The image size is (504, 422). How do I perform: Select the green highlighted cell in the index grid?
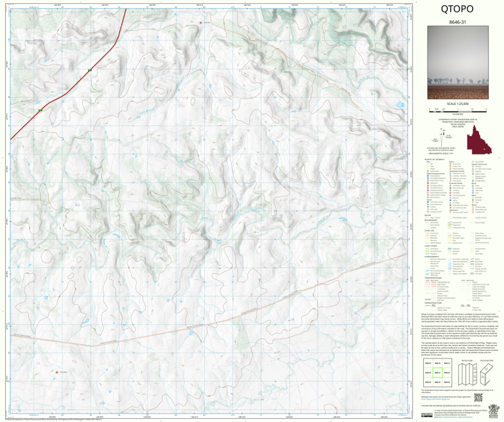[x=437, y=373]
